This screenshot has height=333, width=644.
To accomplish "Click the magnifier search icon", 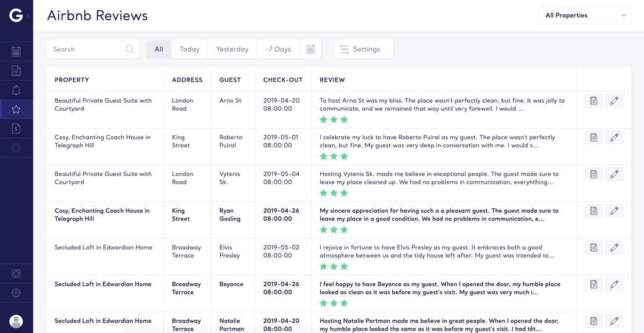I will pyautogui.click(x=129, y=49).
